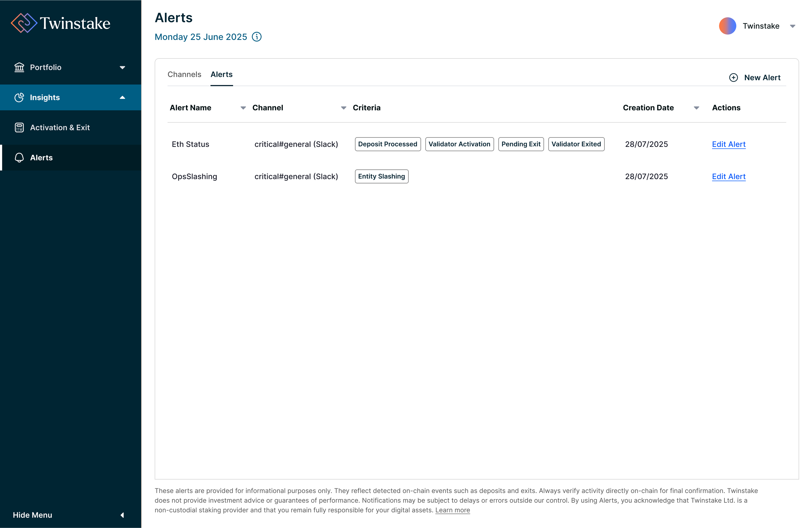Click the Creation Date column header

pos(648,108)
